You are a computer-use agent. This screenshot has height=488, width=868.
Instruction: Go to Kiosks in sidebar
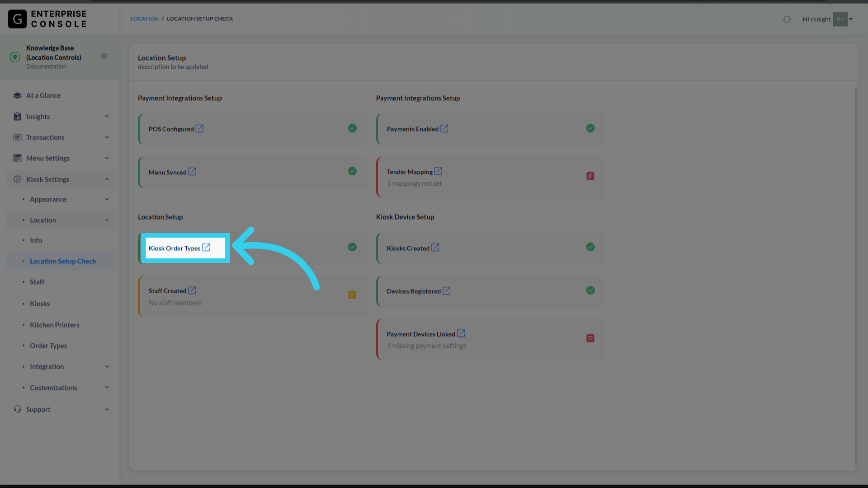[x=40, y=304]
